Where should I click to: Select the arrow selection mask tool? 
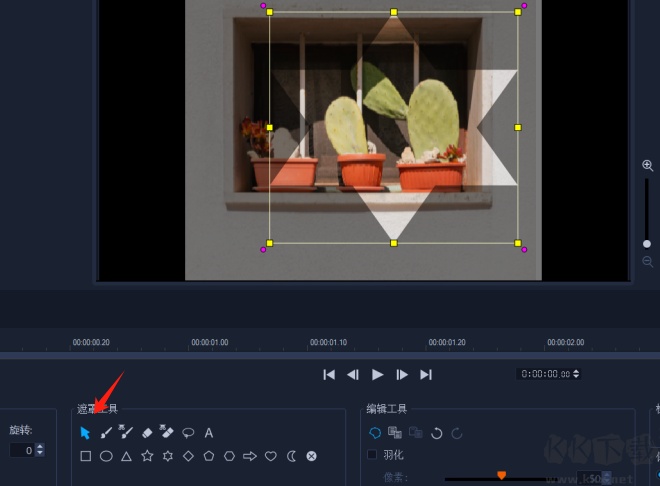(x=85, y=433)
